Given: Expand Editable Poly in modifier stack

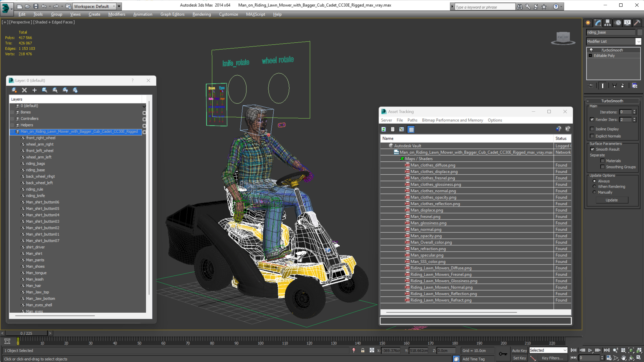Looking at the screenshot, I should (591, 55).
